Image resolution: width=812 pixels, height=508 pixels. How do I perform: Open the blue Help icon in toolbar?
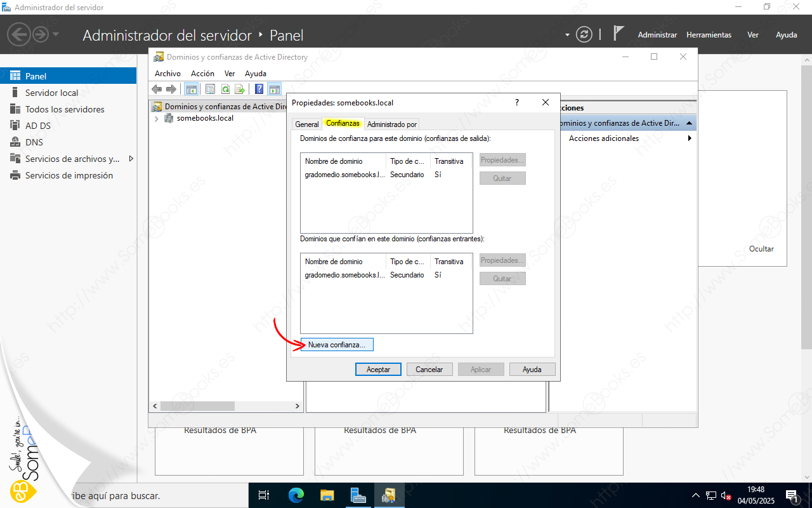point(259,90)
